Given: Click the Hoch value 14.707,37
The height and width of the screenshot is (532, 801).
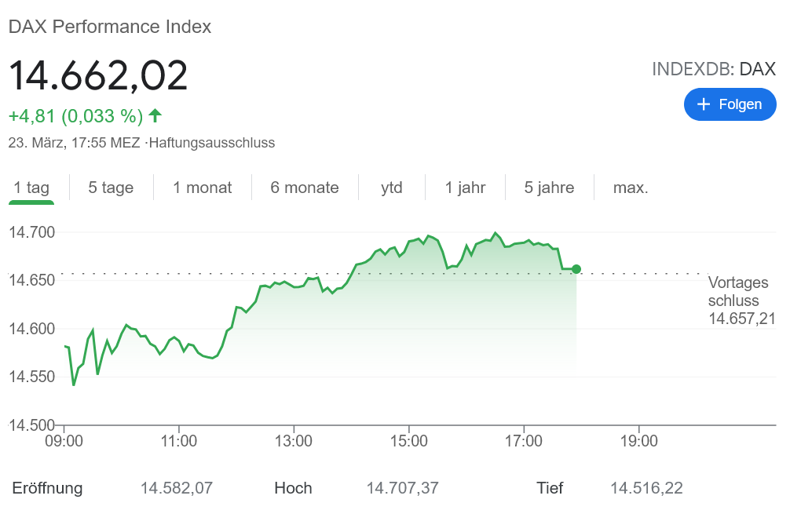Looking at the screenshot, I should pyautogui.click(x=403, y=488).
